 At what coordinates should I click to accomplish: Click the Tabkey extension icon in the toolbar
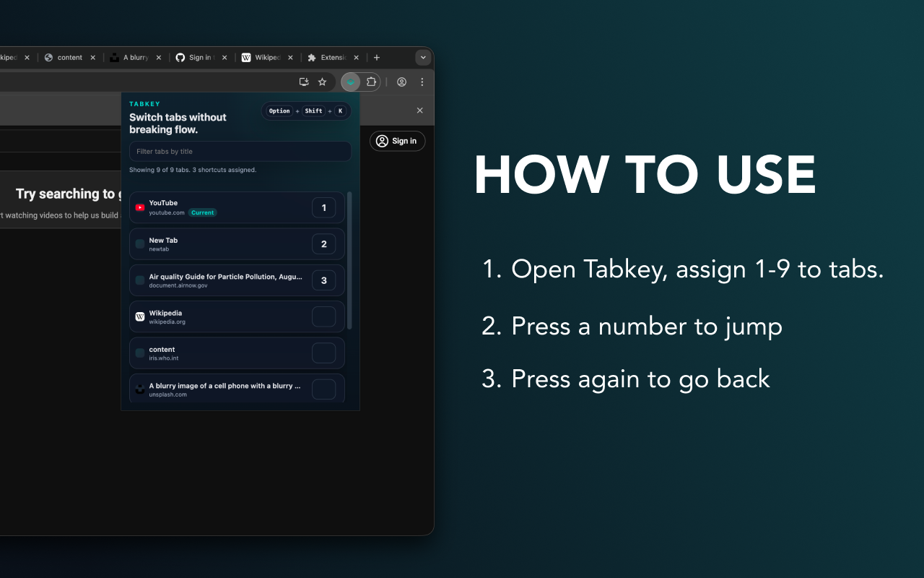pos(351,82)
